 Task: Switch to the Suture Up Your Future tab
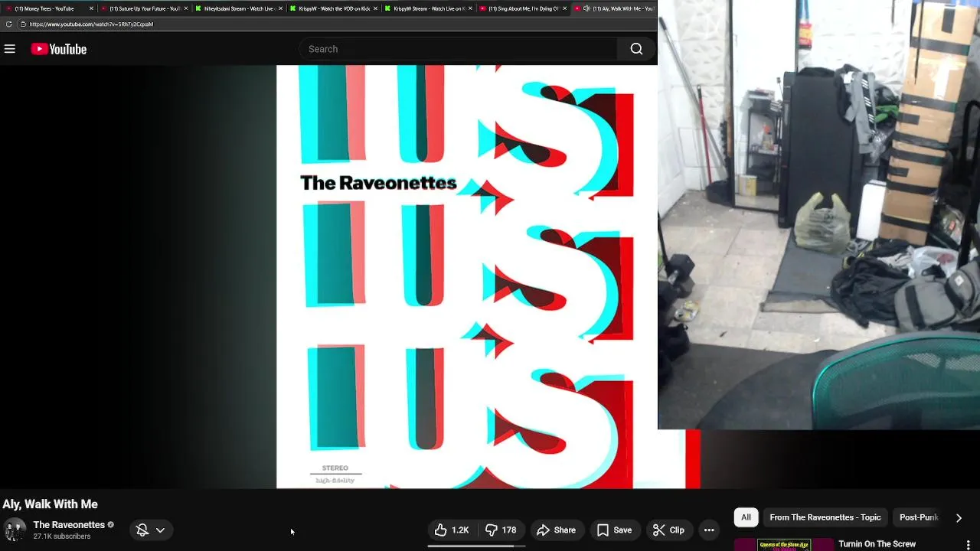pos(144,8)
